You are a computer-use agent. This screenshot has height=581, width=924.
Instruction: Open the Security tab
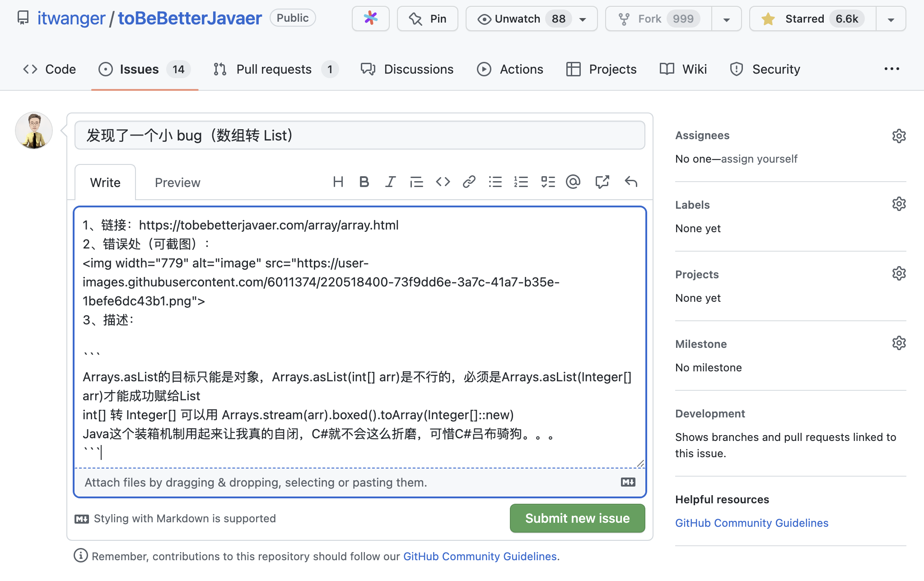pyautogui.click(x=765, y=69)
